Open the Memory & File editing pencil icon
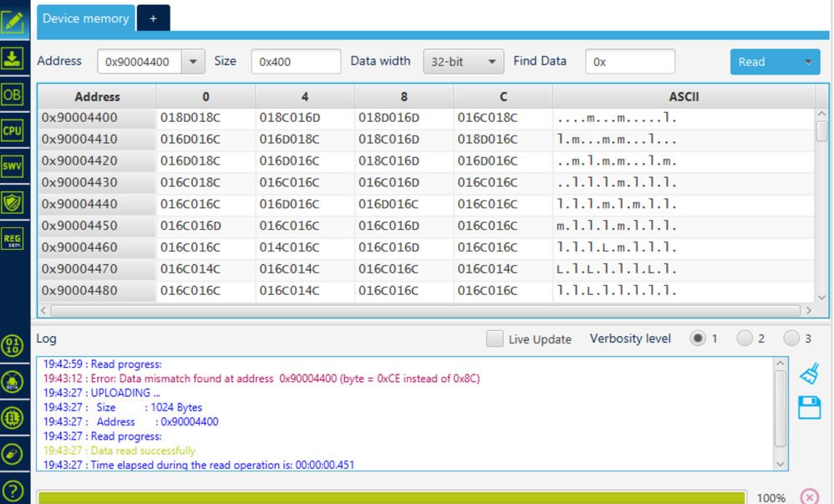Screen dimensions: 834x504 [13, 21]
